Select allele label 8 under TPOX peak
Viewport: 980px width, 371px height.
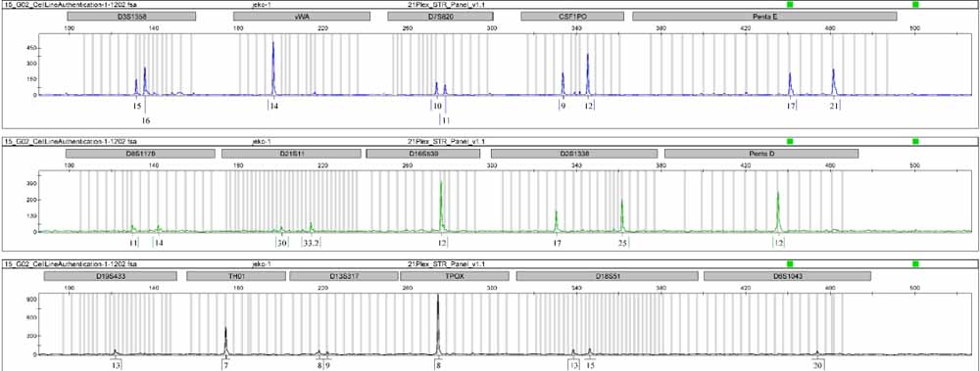pyautogui.click(x=439, y=365)
